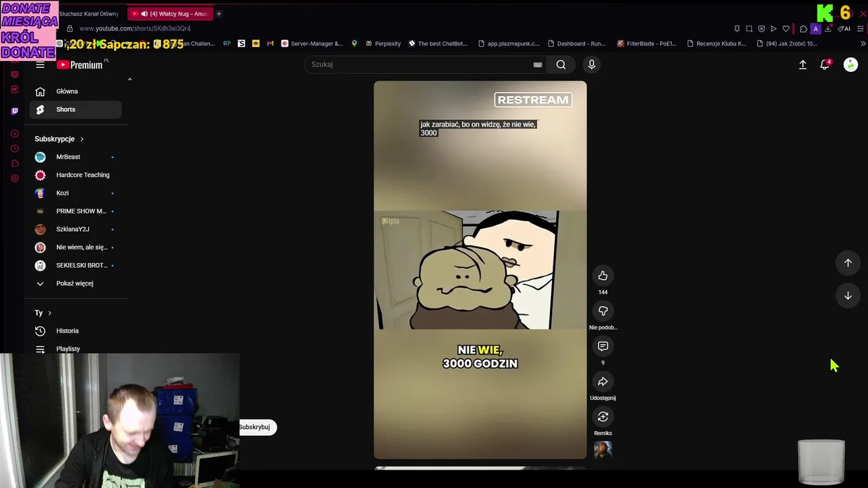Click the toolbar pin icon

pos(737,28)
